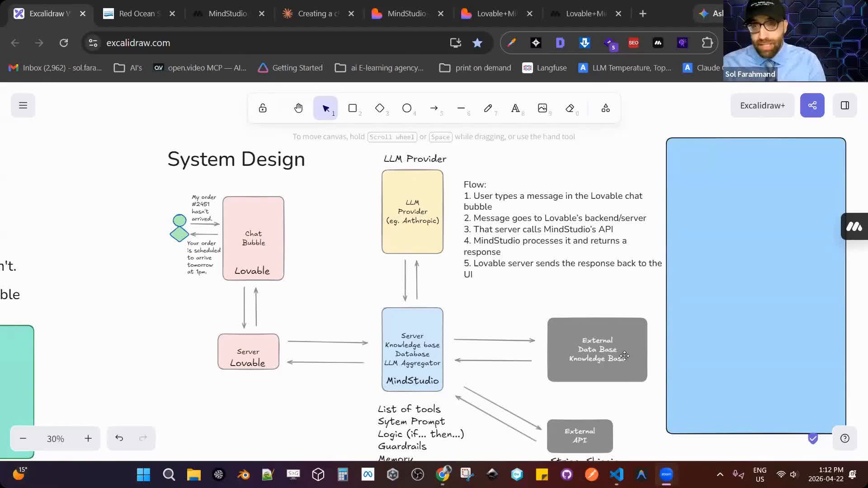View site information for excalidraw.com

tap(93, 43)
